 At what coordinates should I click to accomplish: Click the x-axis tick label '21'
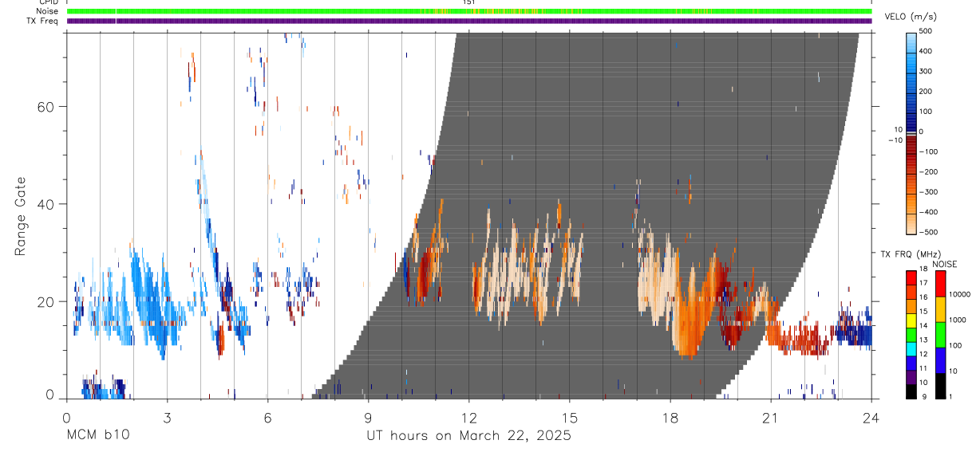pos(771,419)
